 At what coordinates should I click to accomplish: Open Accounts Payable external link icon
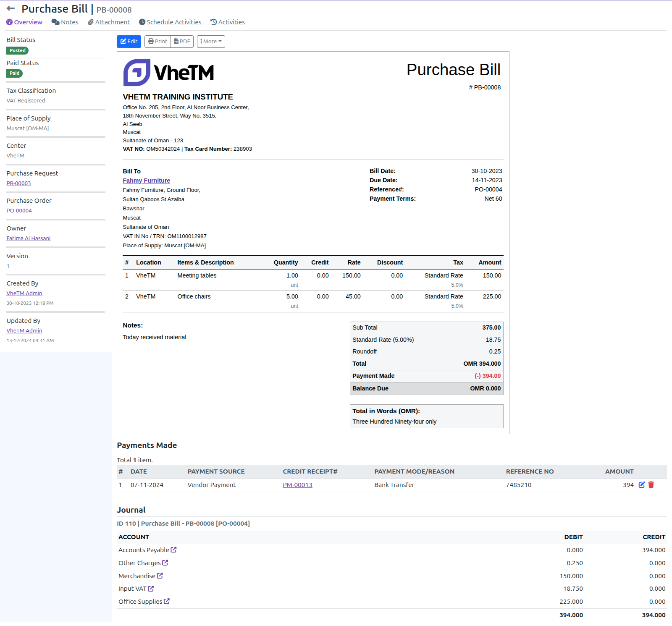[173, 550]
